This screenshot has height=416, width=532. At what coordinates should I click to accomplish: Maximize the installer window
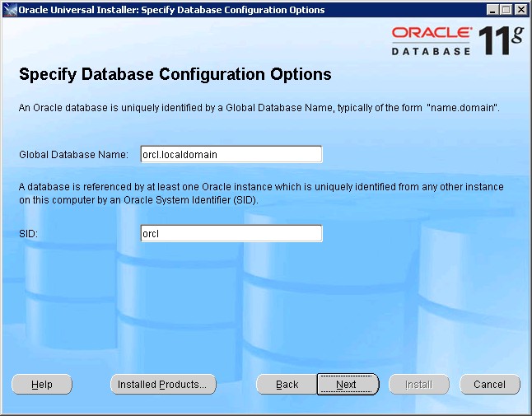(506, 10)
